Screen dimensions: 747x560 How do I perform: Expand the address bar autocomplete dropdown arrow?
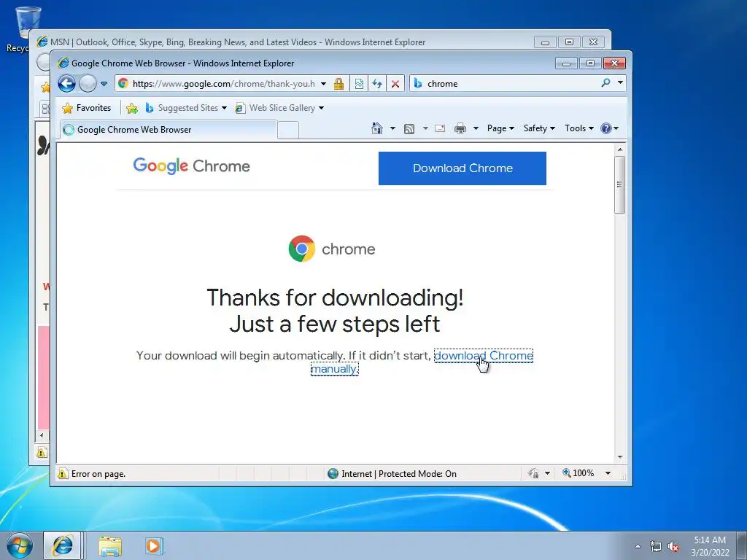[323, 84]
